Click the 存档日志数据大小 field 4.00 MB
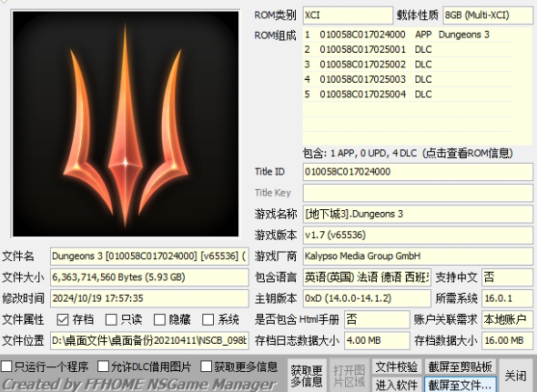The height and width of the screenshot is (392, 537). (377, 341)
